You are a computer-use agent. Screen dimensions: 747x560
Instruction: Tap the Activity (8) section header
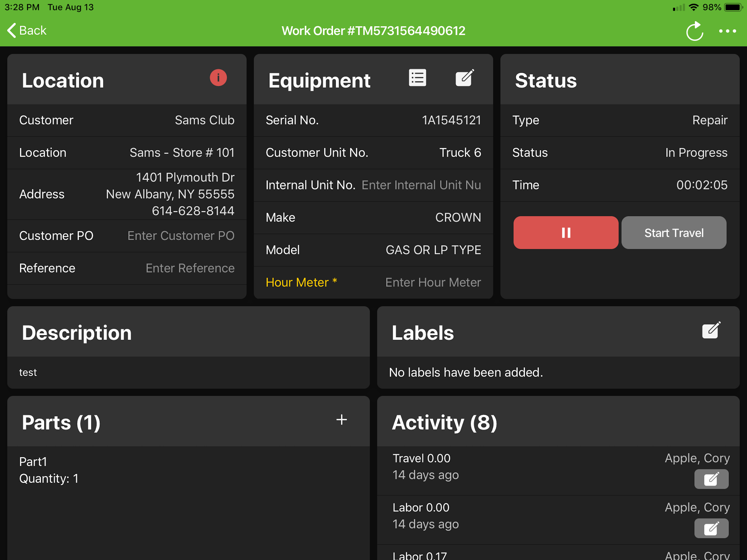click(444, 422)
